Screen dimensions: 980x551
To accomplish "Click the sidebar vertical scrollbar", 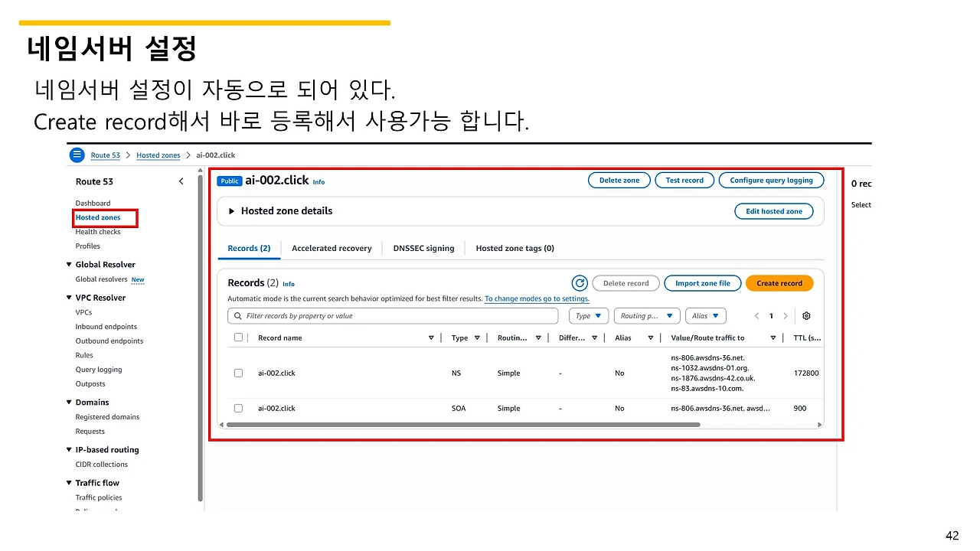I will coord(201,337).
